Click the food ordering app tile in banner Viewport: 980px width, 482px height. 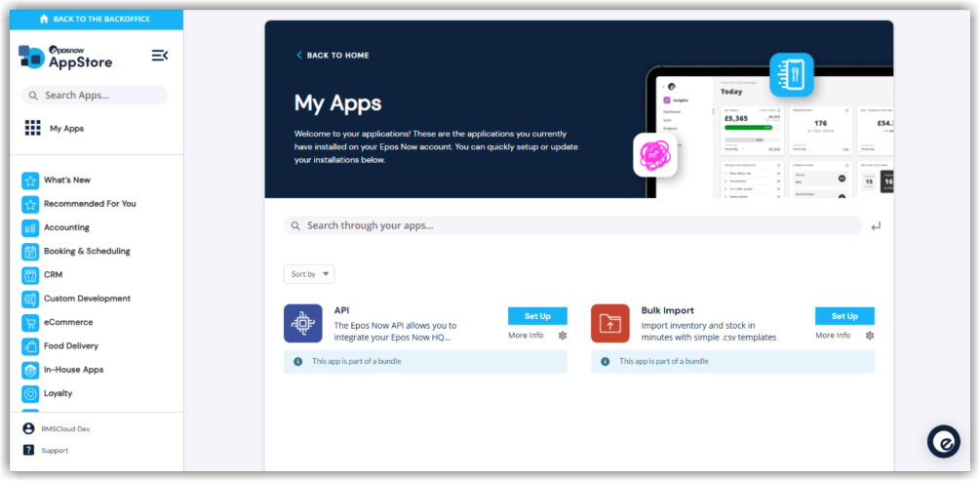791,75
